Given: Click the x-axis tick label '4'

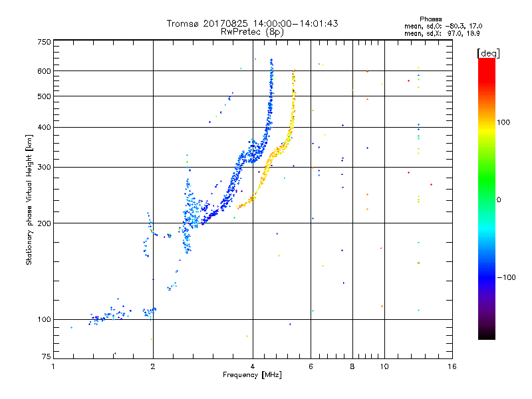Looking at the screenshot, I should pyautogui.click(x=253, y=366).
